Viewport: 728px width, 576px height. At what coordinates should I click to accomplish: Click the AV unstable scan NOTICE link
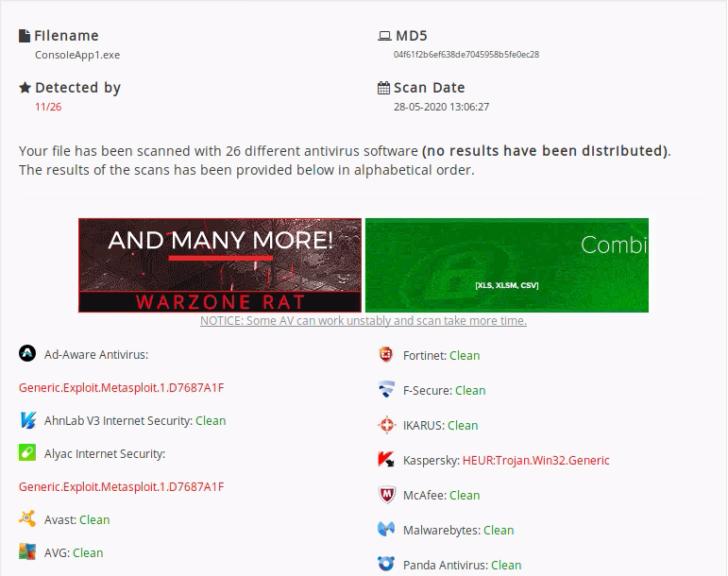(364, 321)
